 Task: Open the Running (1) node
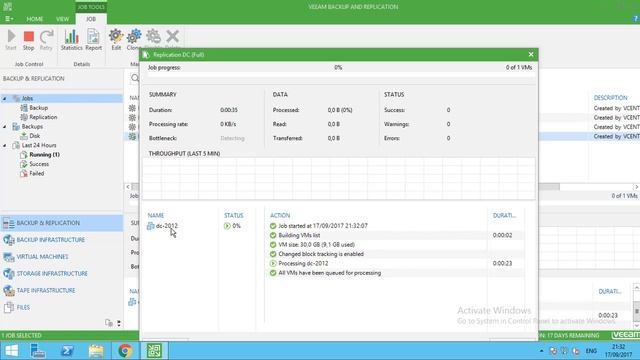[x=44, y=155]
